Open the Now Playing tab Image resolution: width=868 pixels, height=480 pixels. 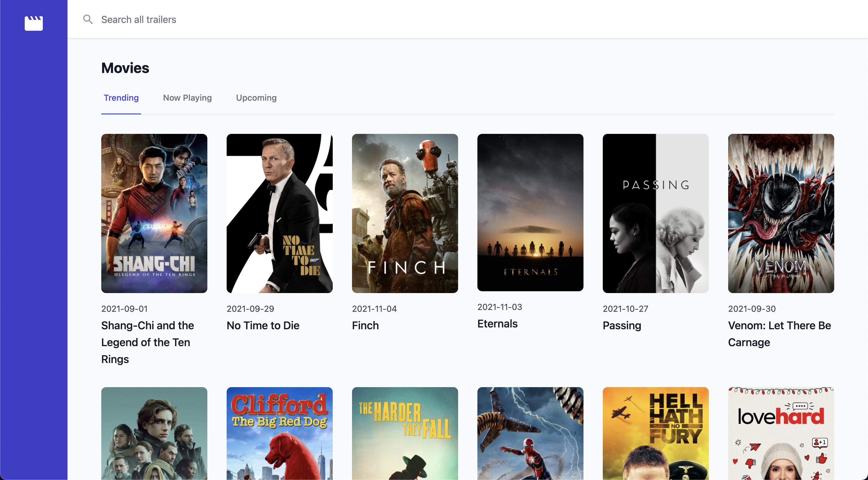187,98
